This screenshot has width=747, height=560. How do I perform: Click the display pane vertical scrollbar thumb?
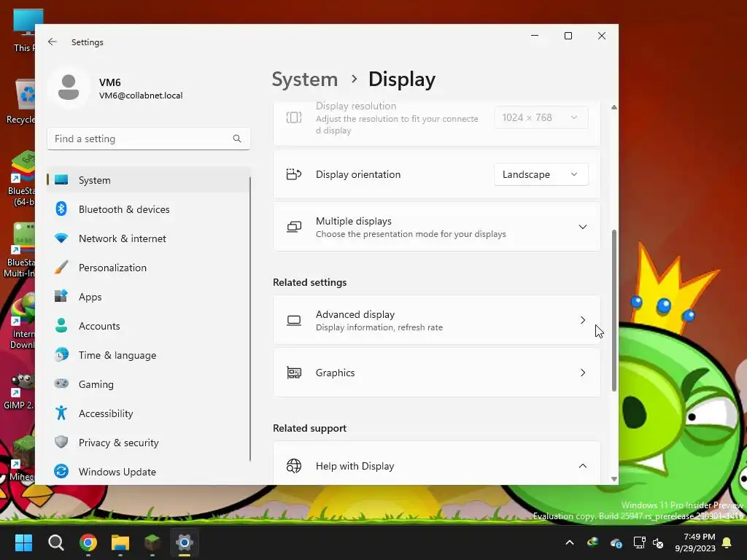point(614,311)
